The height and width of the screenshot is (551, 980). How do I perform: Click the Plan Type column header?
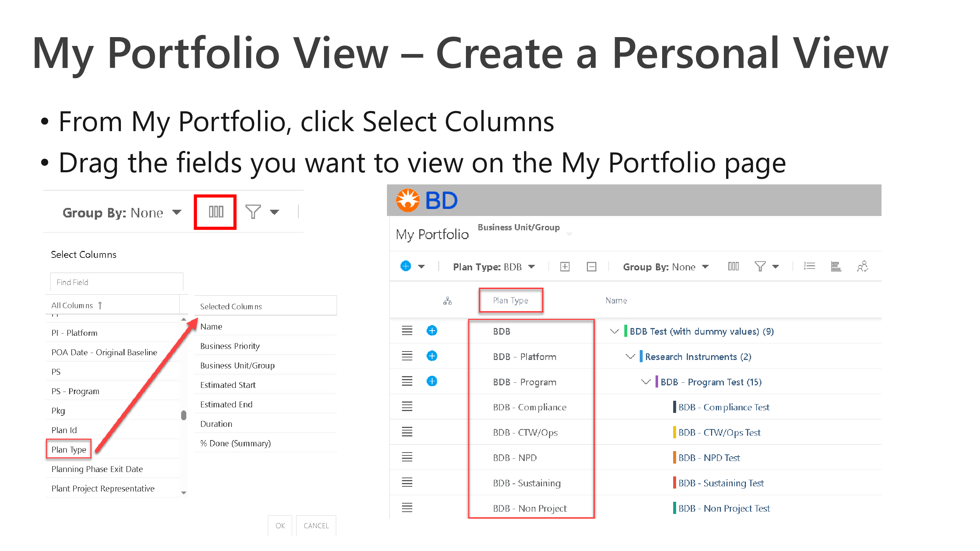pos(510,300)
